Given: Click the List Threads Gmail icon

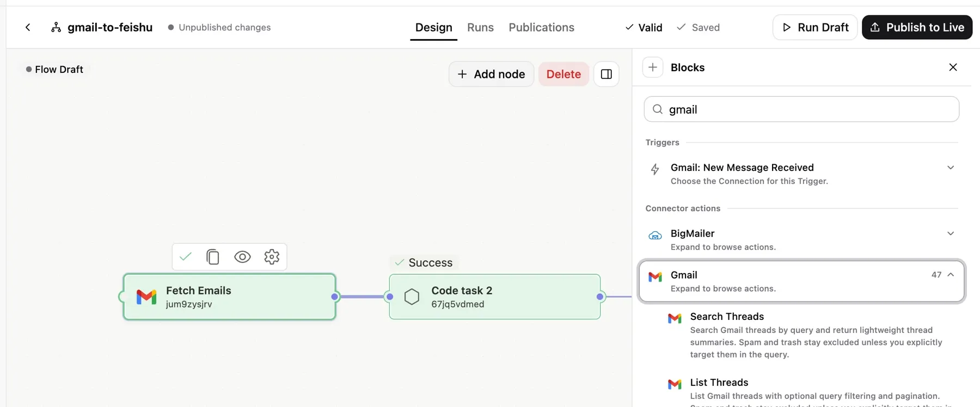Looking at the screenshot, I should [675, 384].
